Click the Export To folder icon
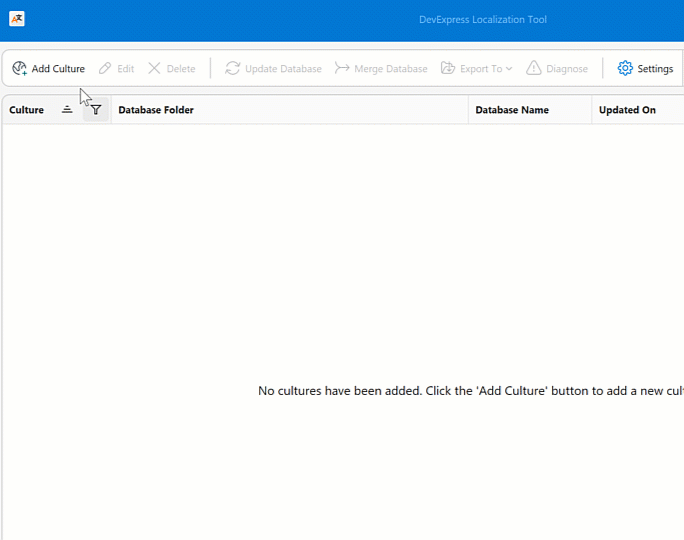 448,68
